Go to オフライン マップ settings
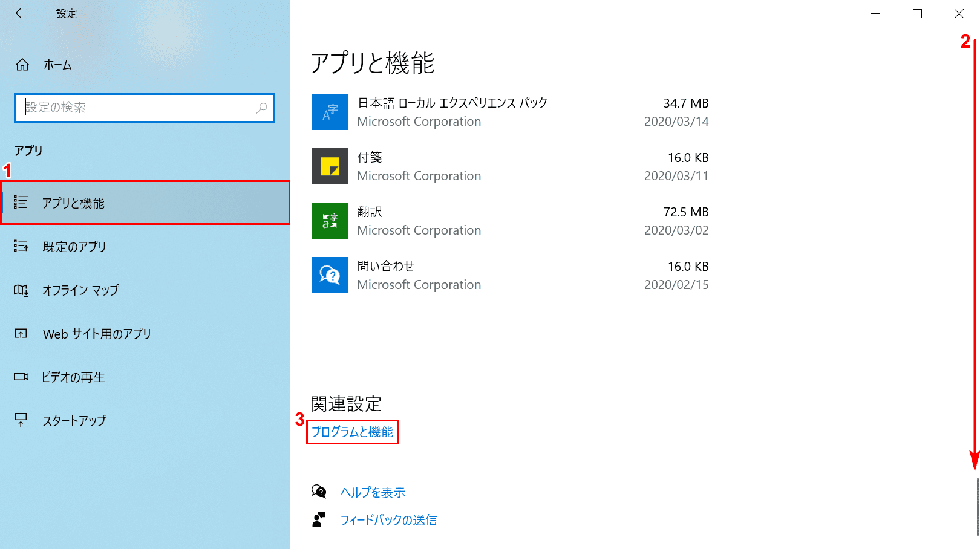Viewport: 980px width, 549px height. (145, 290)
